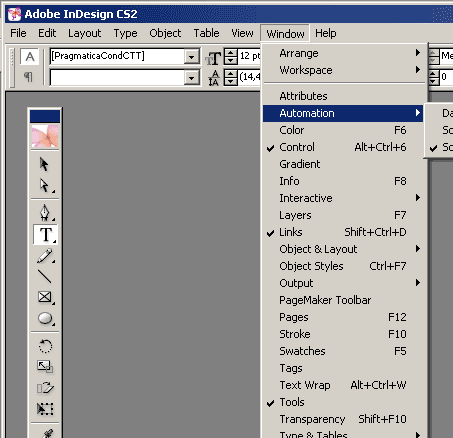The image size is (453, 438).
Task: Choose Layers from the Window menu
Action: (343, 215)
